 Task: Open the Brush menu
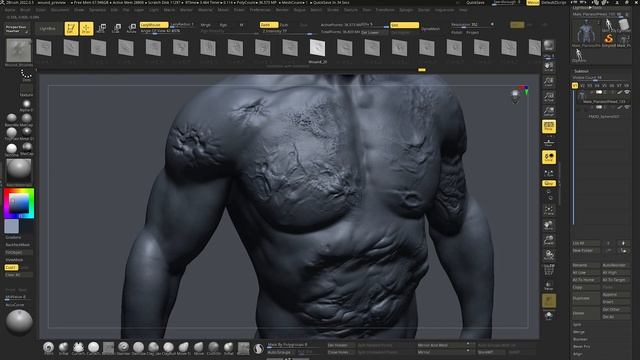pyautogui.click(x=25, y=10)
